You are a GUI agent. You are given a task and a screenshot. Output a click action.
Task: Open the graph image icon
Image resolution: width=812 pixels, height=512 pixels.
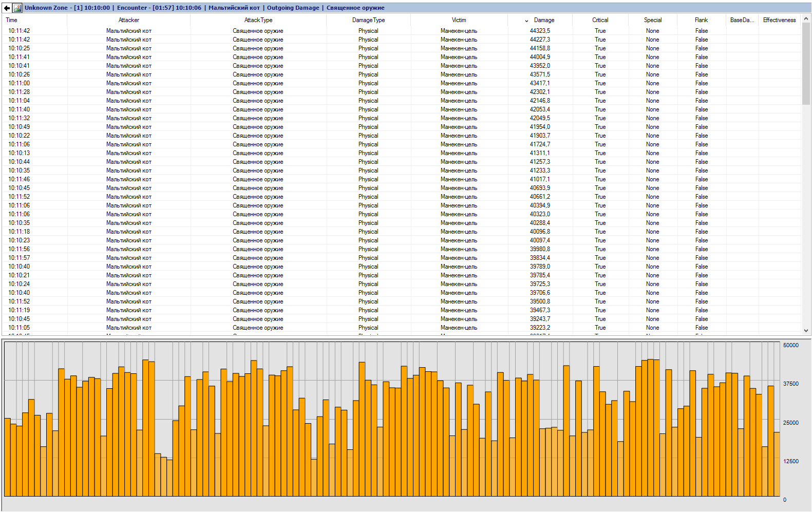pyautogui.click(x=17, y=8)
